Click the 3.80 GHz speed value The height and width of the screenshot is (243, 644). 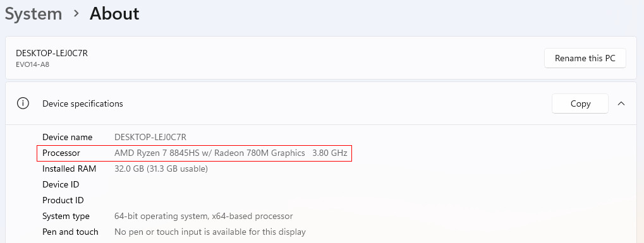(x=330, y=153)
